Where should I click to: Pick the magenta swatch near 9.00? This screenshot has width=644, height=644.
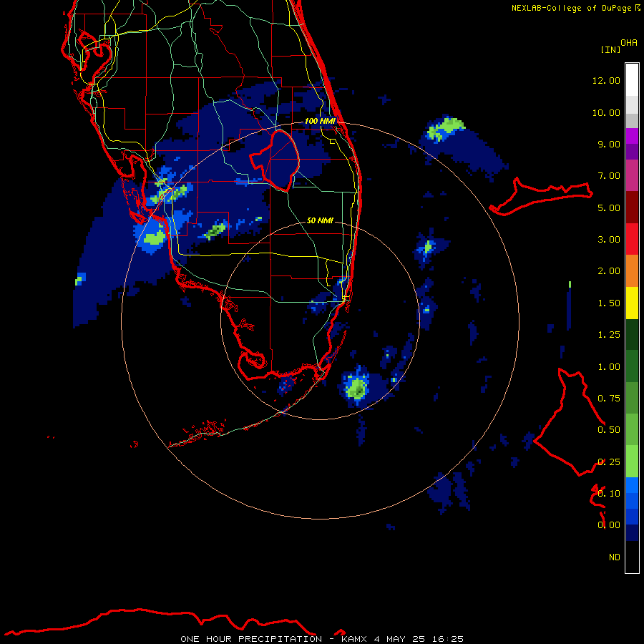(632, 136)
